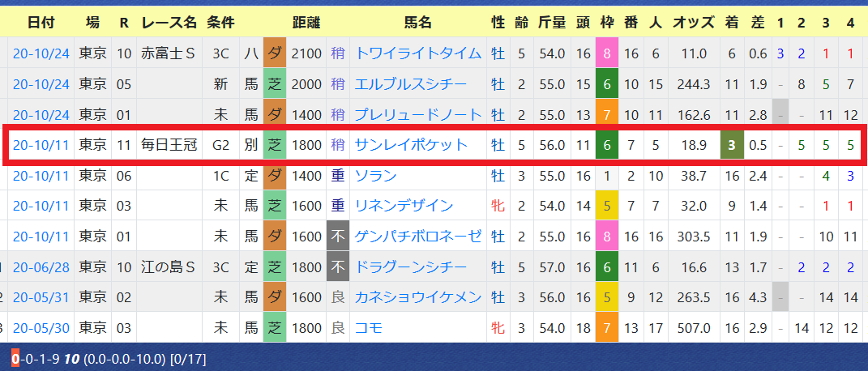Open date link in the エルブルスシチー row
The height and width of the screenshot is (371, 868).
[x=41, y=84]
